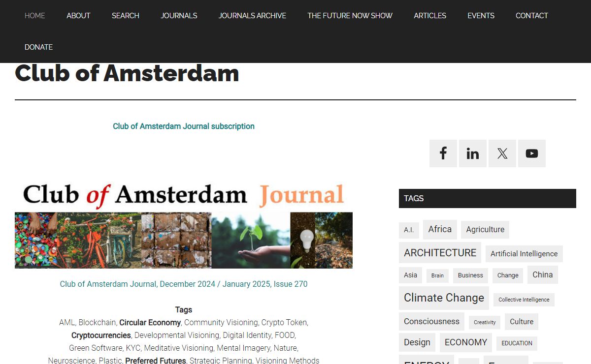The image size is (591, 364).
Task: Select the Brain tag
Action: coord(437,275)
